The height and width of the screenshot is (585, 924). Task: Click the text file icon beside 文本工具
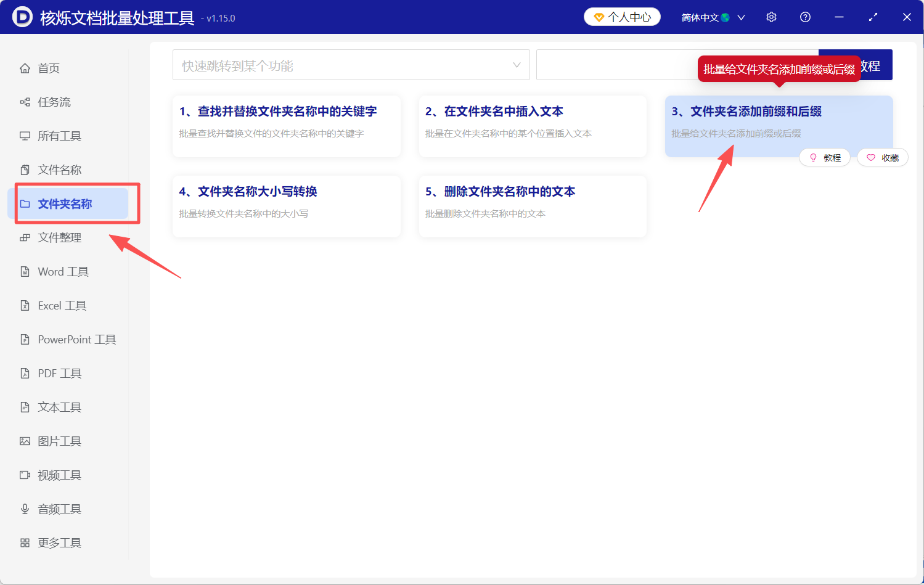25,407
